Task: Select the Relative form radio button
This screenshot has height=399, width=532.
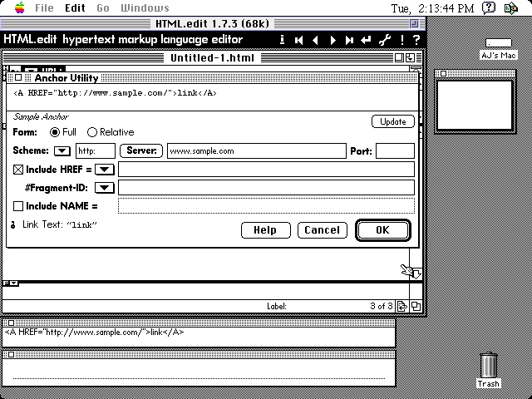Action: click(x=92, y=132)
